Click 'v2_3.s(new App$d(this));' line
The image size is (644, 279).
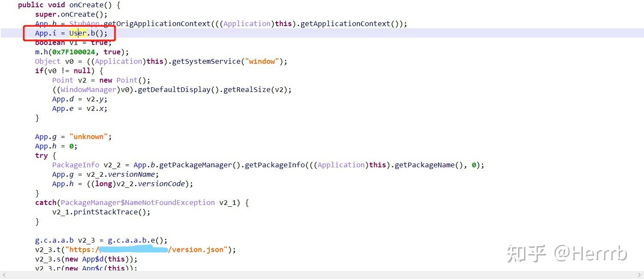point(86,259)
